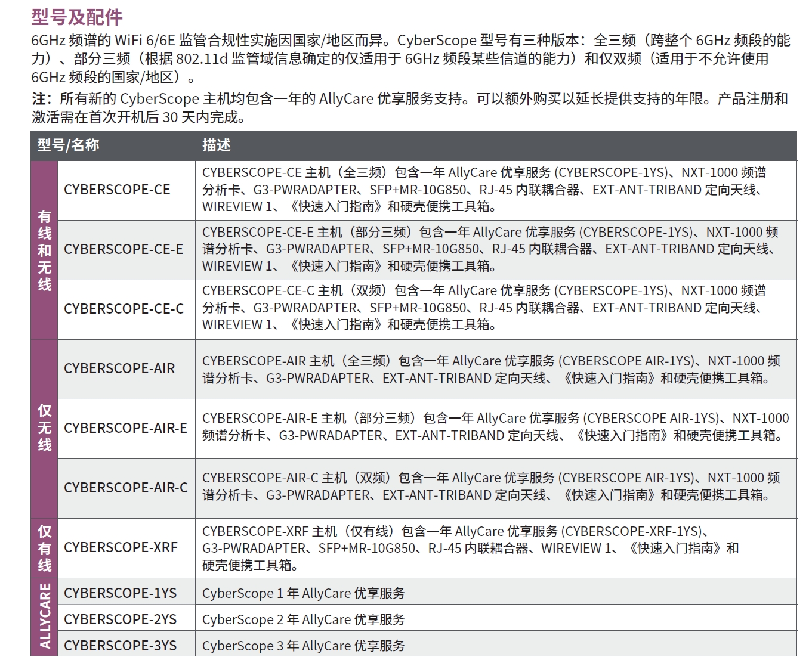Select the heading 型号及配件
Image resolution: width=812 pixels, height=663 pixels.
[x=77, y=17]
